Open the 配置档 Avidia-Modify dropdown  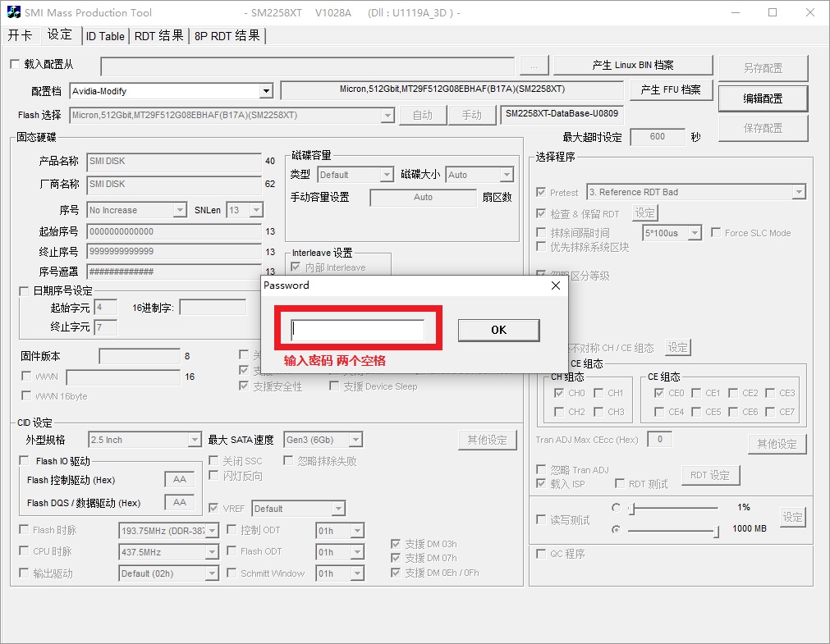[266, 91]
